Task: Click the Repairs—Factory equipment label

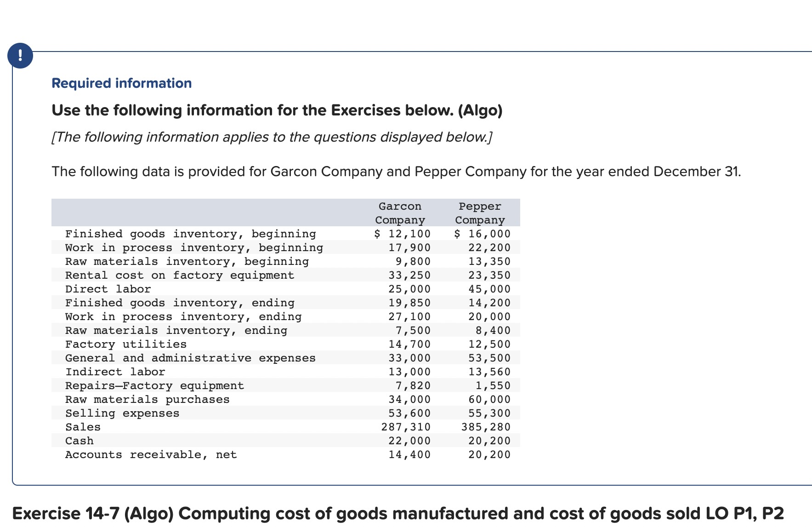Action: 154,385
